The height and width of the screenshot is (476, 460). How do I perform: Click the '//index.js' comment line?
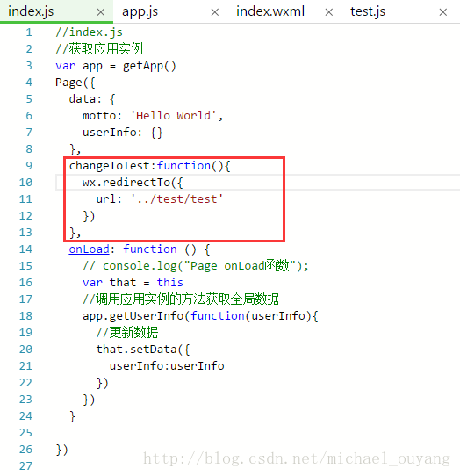pyautogui.click(x=89, y=32)
